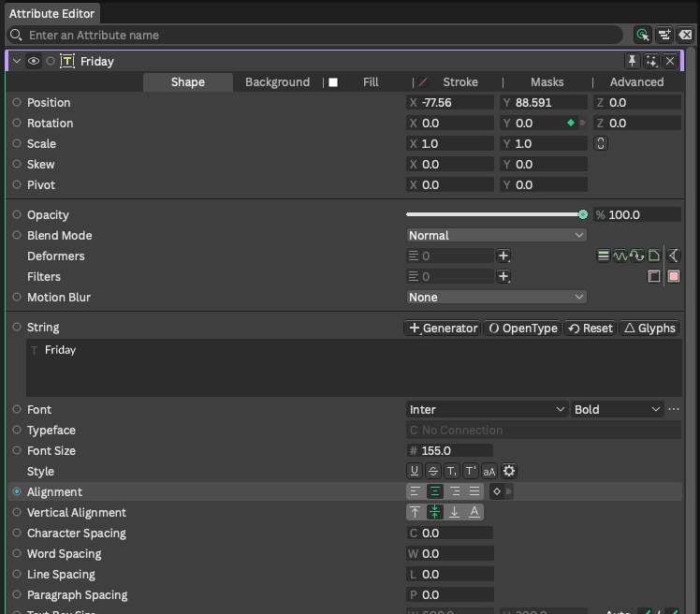Close the Friday layer panel with X

pos(670,61)
